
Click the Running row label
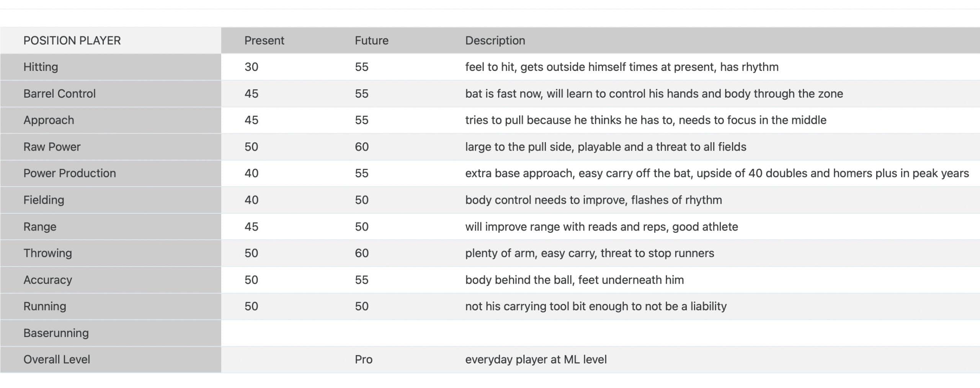[x=44, y=306]
